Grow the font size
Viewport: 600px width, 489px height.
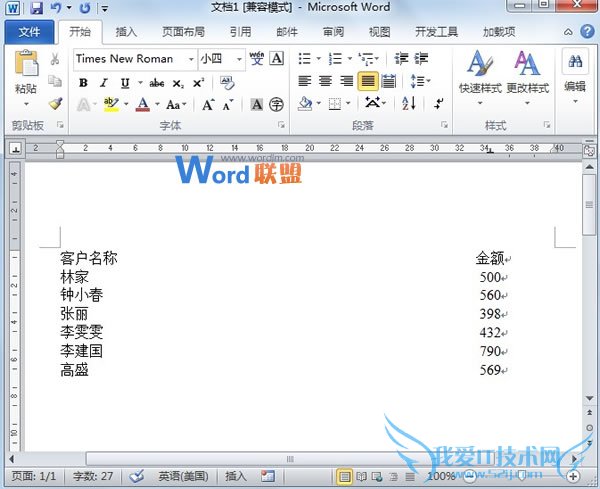click(208, 104)
